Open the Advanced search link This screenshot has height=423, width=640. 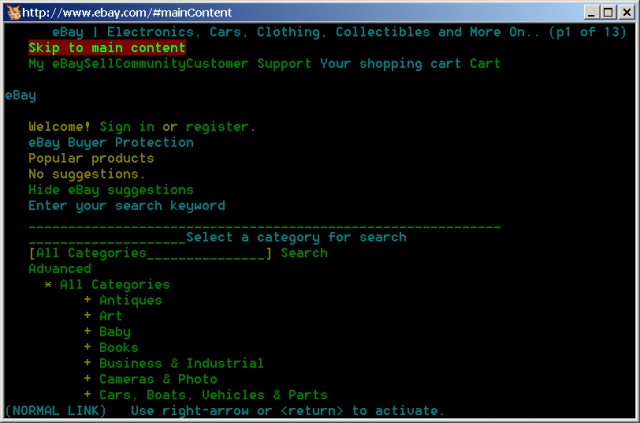pyautogui.click(x=60, y=269)
